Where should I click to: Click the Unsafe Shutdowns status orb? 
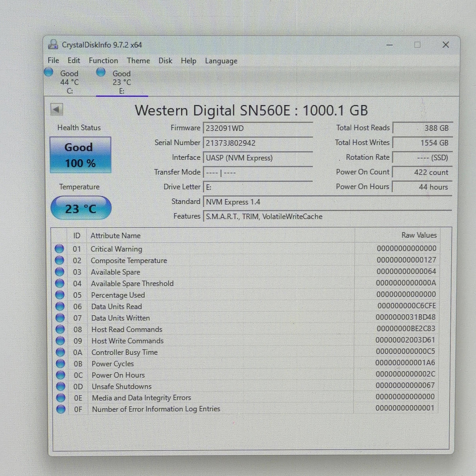pyautogui.click(x=61, y=386)
